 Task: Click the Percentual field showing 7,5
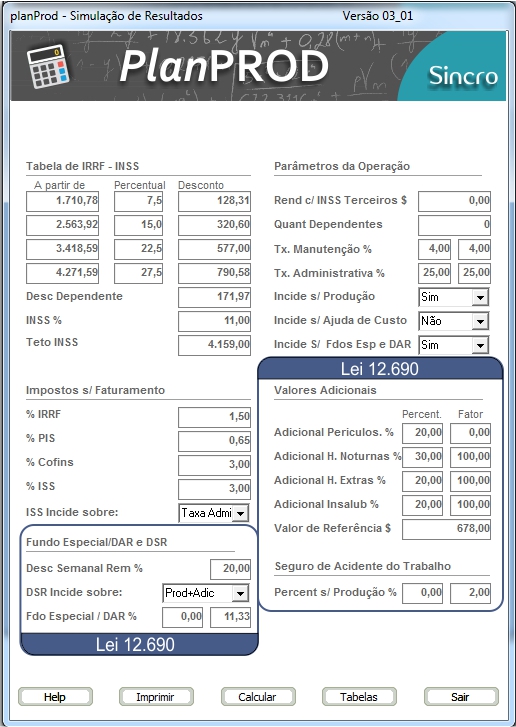[139, 201]
